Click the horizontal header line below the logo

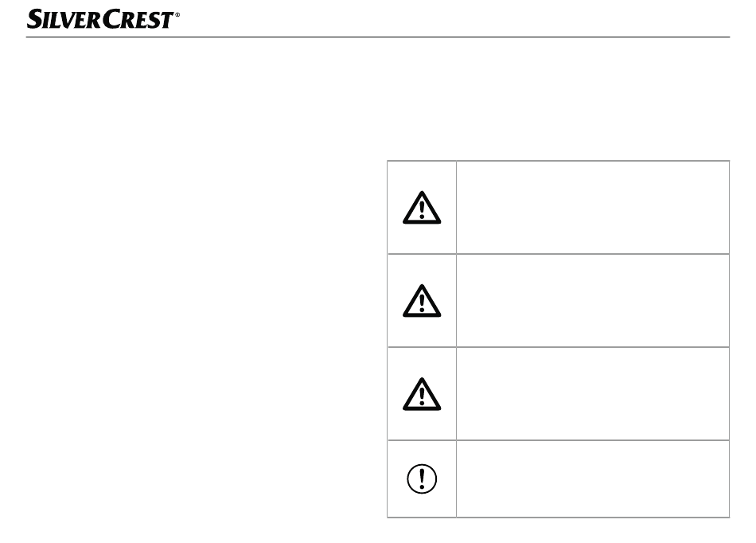tap(378, 37)
